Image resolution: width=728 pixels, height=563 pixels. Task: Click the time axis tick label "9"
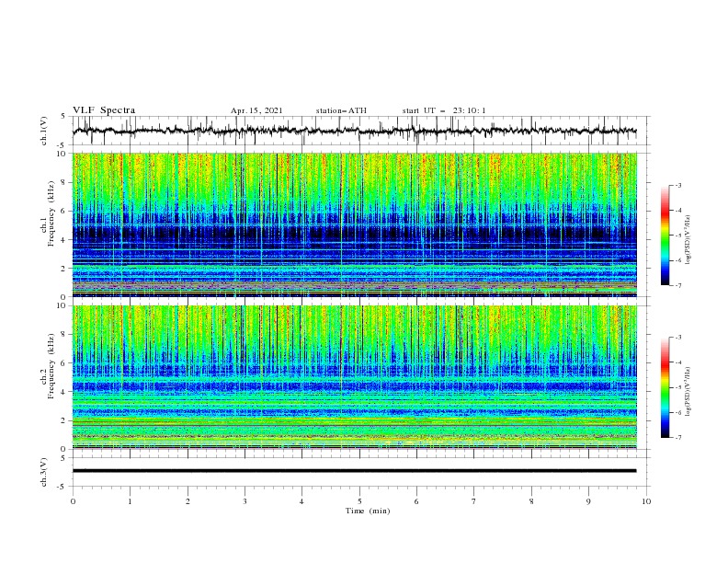point(588,501)
